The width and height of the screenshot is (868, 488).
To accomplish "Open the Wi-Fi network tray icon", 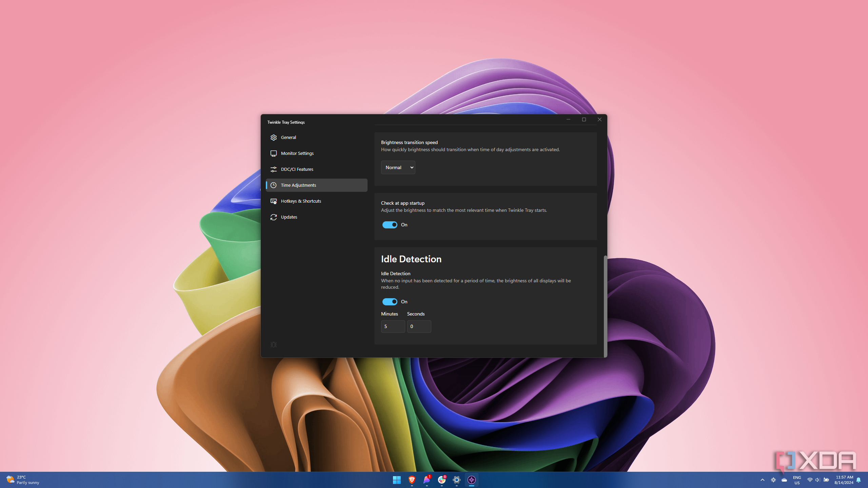I will click(x=810, y=480).
